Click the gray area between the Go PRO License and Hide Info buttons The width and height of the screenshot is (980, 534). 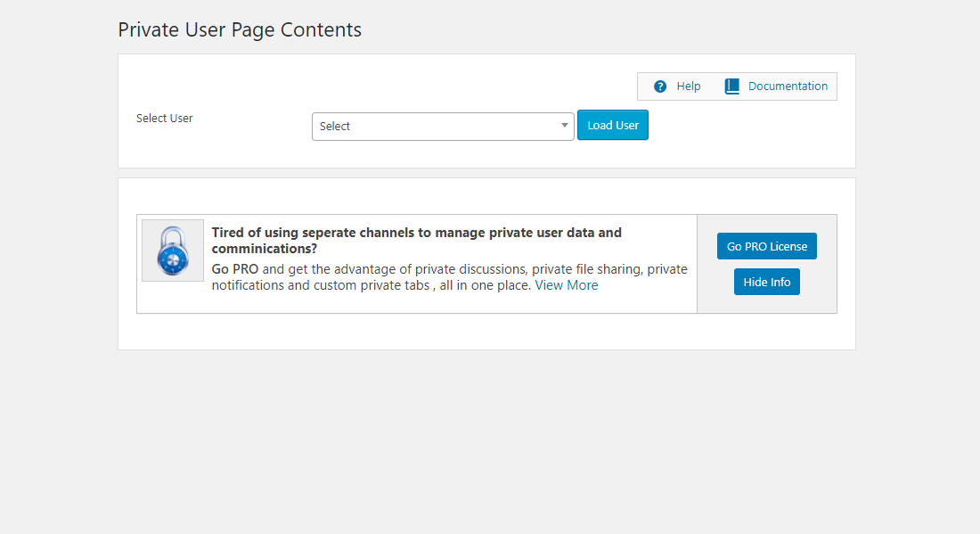tap(766, 264)
